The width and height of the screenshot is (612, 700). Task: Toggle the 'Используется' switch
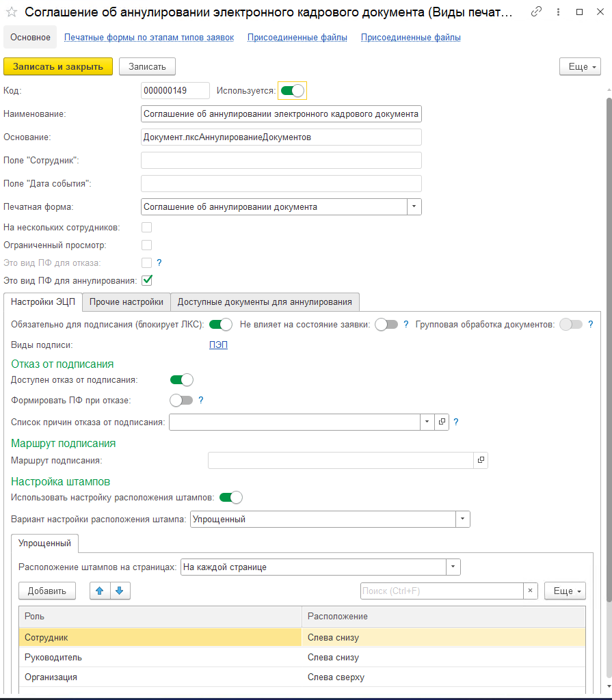[x=292, y=91]
